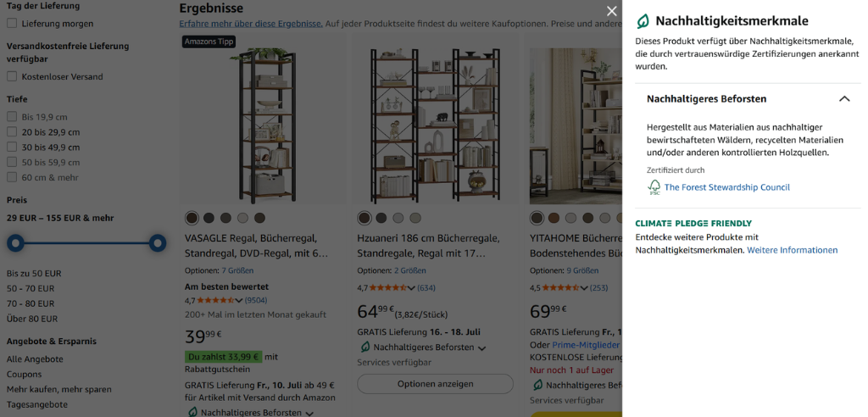Tick the 20 bis 29,9 cm depth filter
Screen dimensions: 868x417
12,132
